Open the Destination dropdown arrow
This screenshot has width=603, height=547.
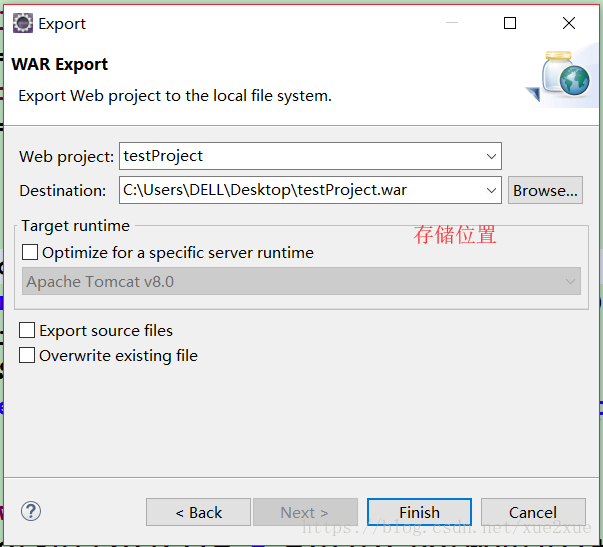click(x=491, y=190)
